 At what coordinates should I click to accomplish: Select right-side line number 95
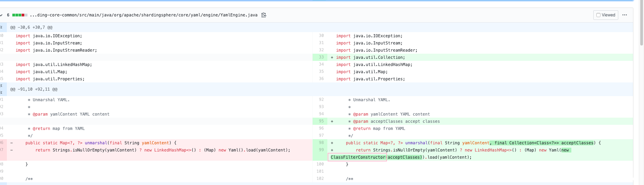(321, 121)
